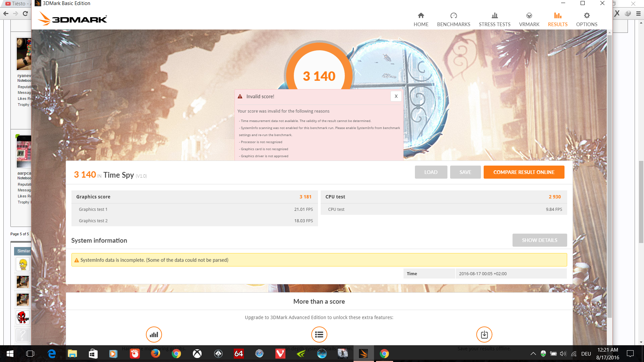
Task: Launch Microsoft Edge from the taskbar
Action: coord(52,354)
